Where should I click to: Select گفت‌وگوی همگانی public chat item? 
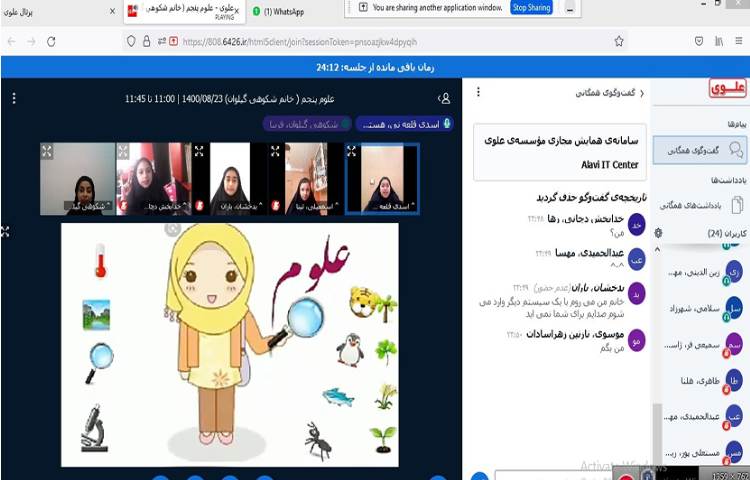[x=700, y=150]
